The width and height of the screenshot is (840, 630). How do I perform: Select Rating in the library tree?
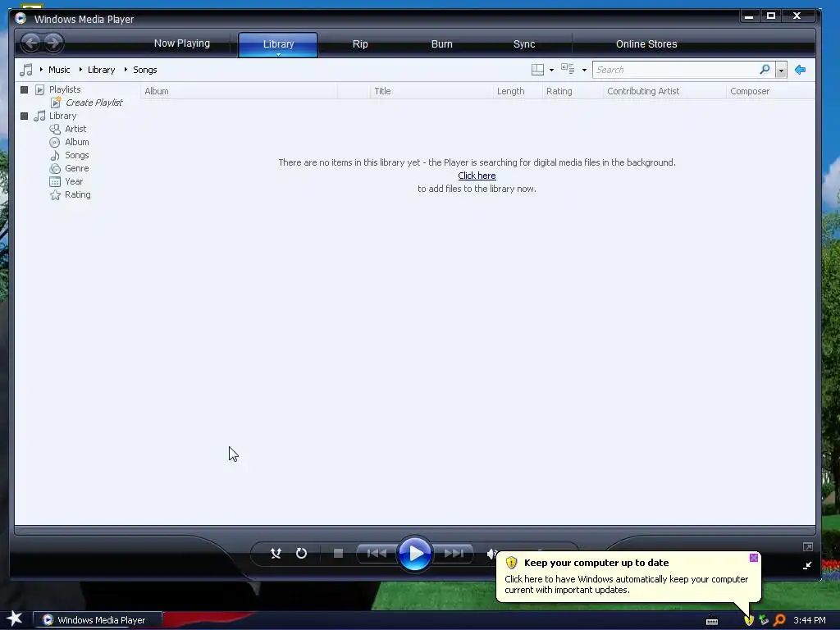pos(77,194)
